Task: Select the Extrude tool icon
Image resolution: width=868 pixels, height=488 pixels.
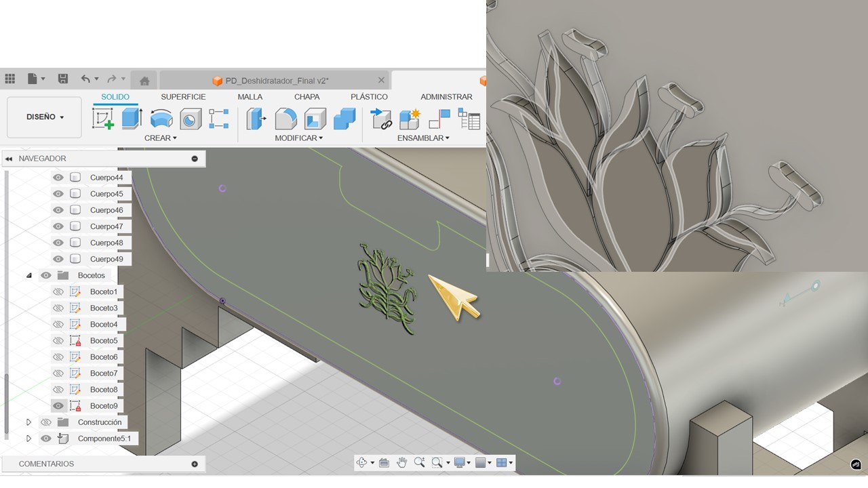Action: pyautogui.click(x=132, y=119)
